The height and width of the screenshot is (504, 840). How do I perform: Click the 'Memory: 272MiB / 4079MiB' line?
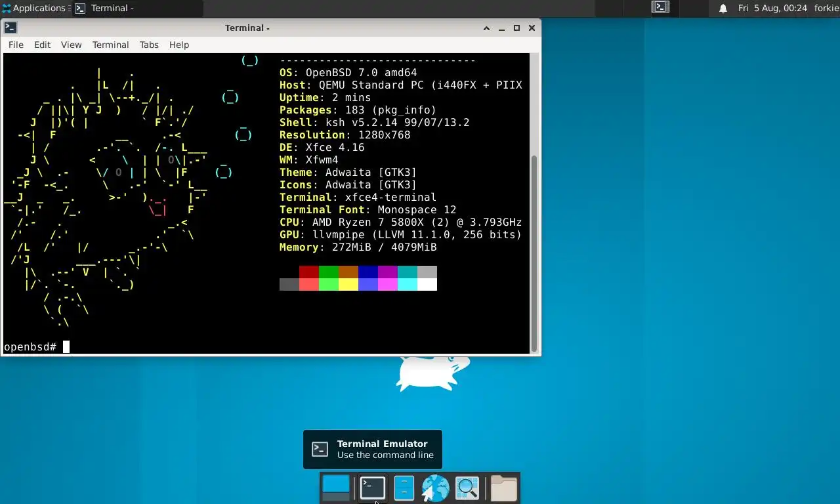coord(358,247)
